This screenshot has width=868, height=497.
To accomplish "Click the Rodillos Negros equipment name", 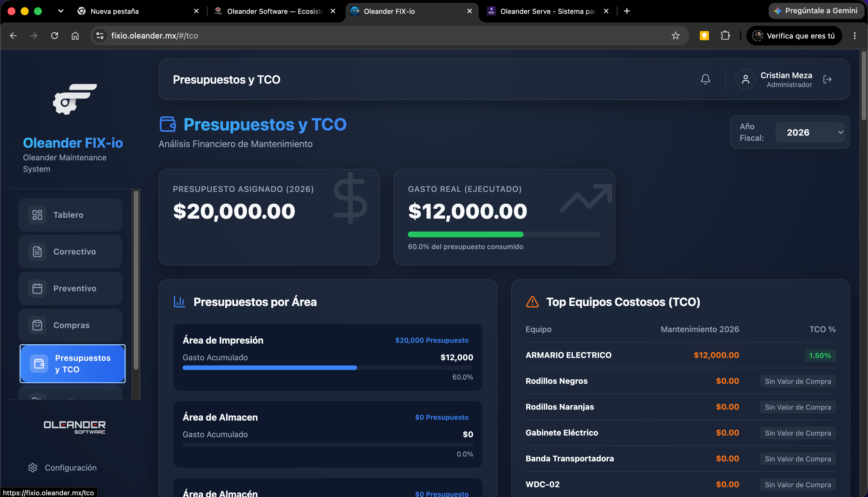I will (x=556, y=381).
